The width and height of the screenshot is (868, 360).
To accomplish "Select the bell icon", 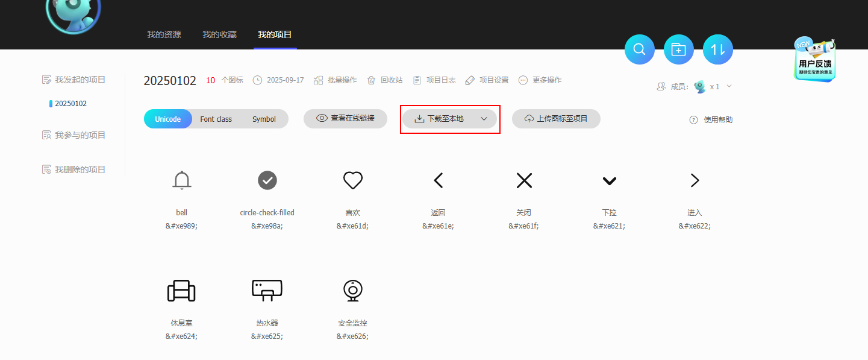I will [x=181, y=180].
